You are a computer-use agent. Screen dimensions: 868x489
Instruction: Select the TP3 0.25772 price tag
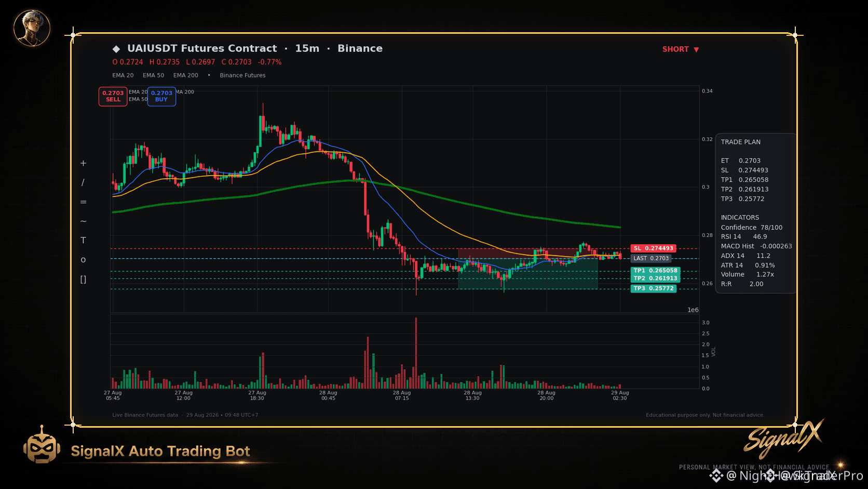click(654, 288)
